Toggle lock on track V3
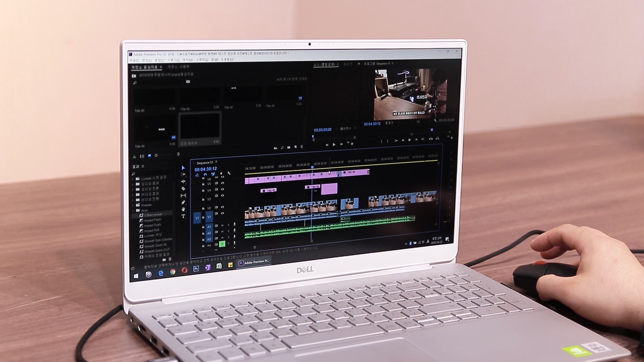644x362 pixels. click(x=203, y=199)
